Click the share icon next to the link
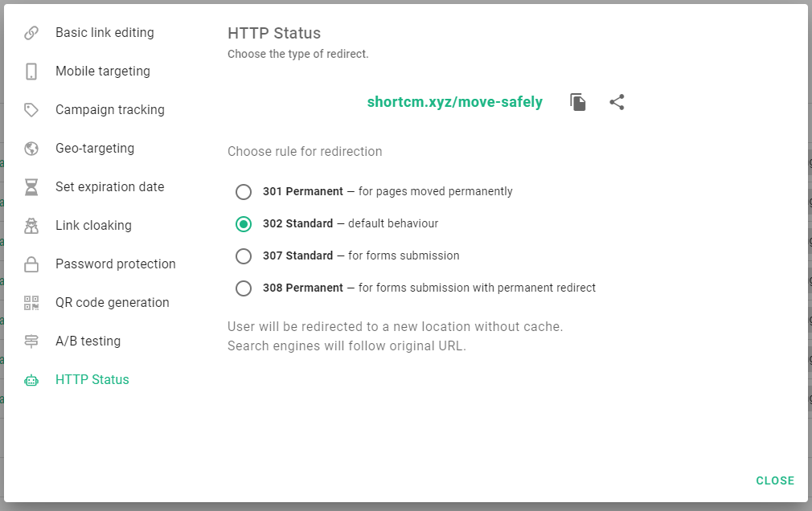 [617, 101]
